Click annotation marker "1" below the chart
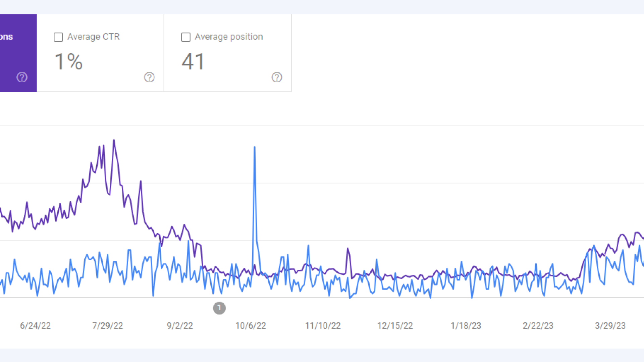The image size is (644, 362). point(219,308)
